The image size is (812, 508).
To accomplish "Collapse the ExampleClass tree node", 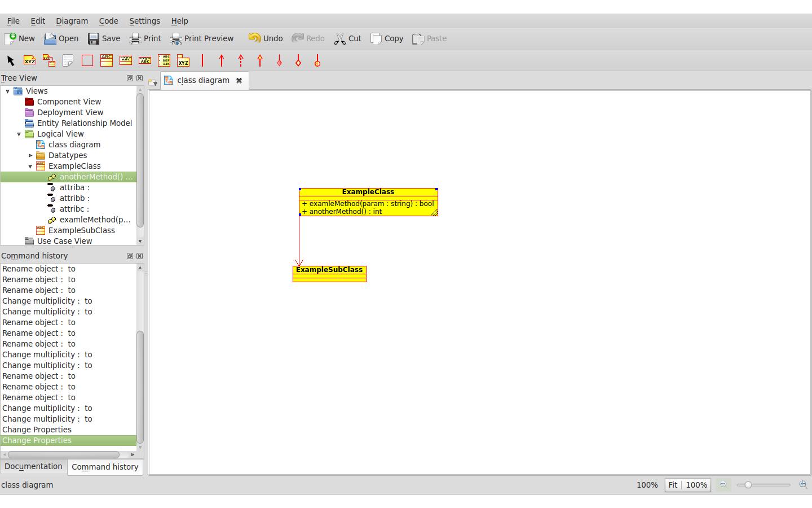I will (x=30, y=166).
